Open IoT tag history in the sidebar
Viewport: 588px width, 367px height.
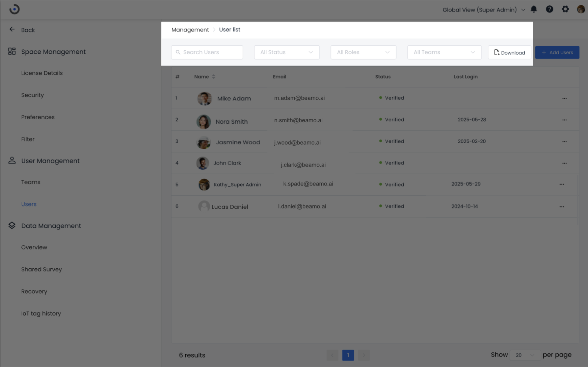coord(41,313)
